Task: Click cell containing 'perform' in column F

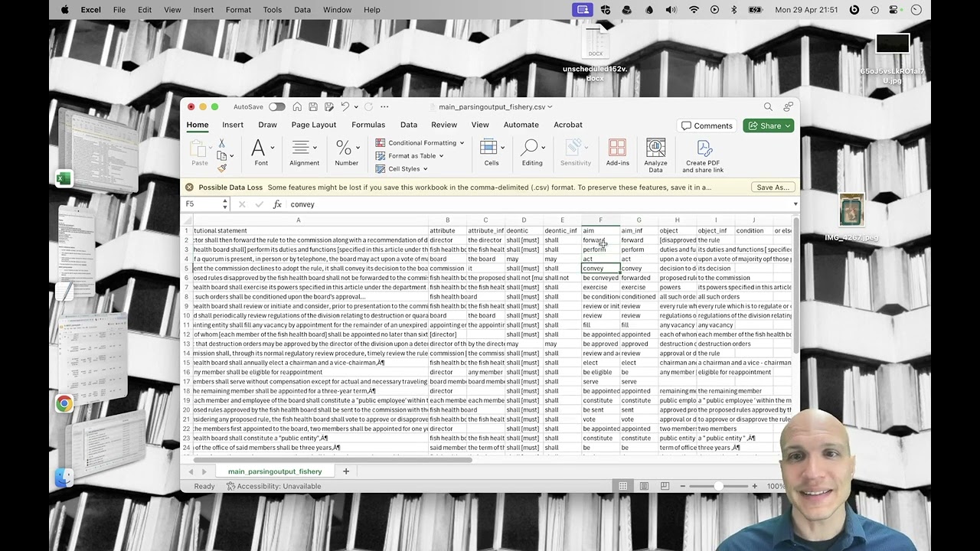Action: 601,249
